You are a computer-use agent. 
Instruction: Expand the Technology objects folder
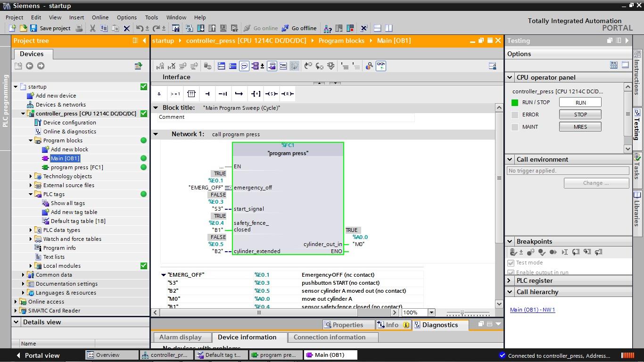(31, 176)
